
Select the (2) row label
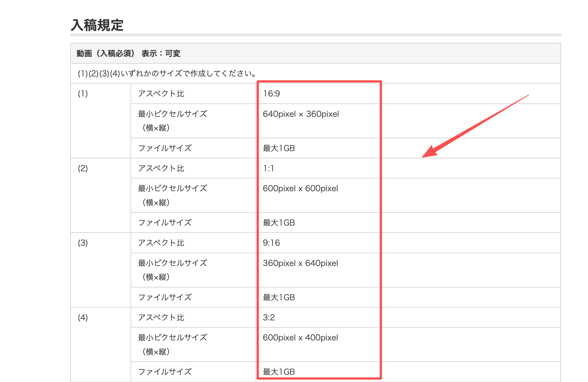[83, 168]
